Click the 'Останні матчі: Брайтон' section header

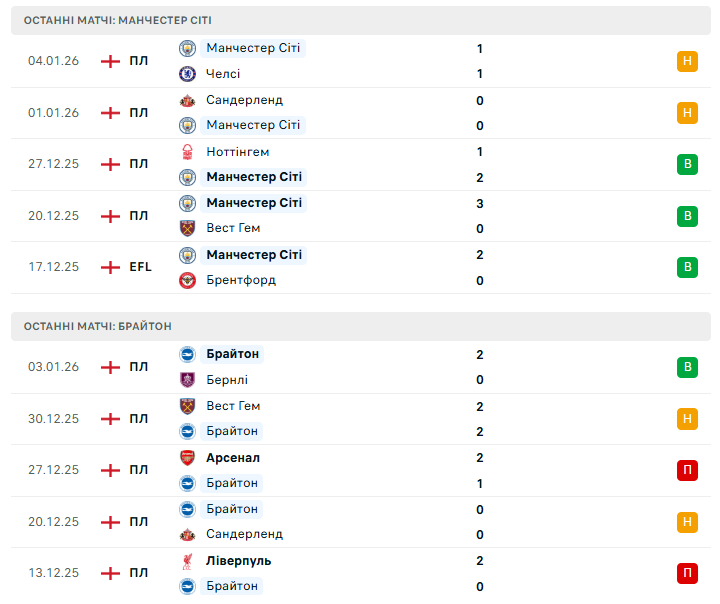98,326
